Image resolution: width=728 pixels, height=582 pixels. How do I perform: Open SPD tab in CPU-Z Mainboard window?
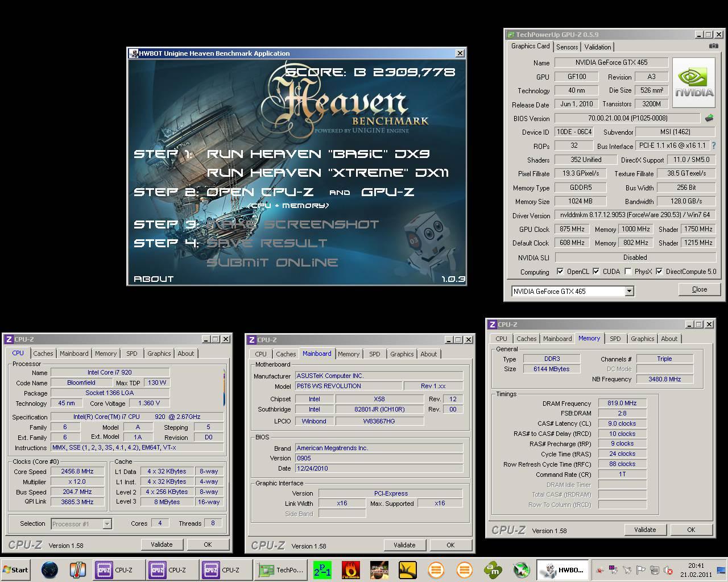(x=375, y=354)
